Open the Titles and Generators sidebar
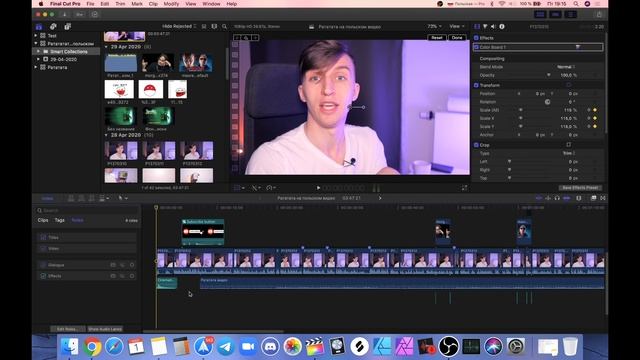Image resolution: width=640 pixels, height=360 pixels. coord(67,27)
